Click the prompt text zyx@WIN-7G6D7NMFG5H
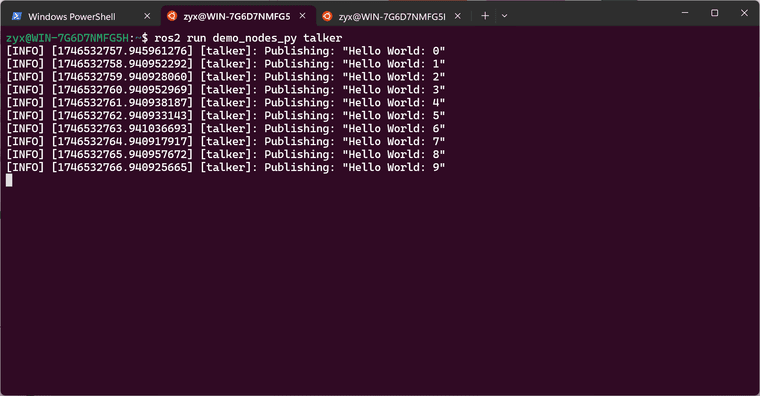This screenshot has width=760, height=396. 67,38
